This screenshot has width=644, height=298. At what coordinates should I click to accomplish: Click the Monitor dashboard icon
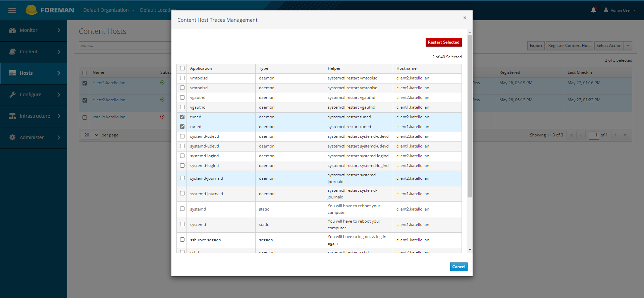point(12,30)
